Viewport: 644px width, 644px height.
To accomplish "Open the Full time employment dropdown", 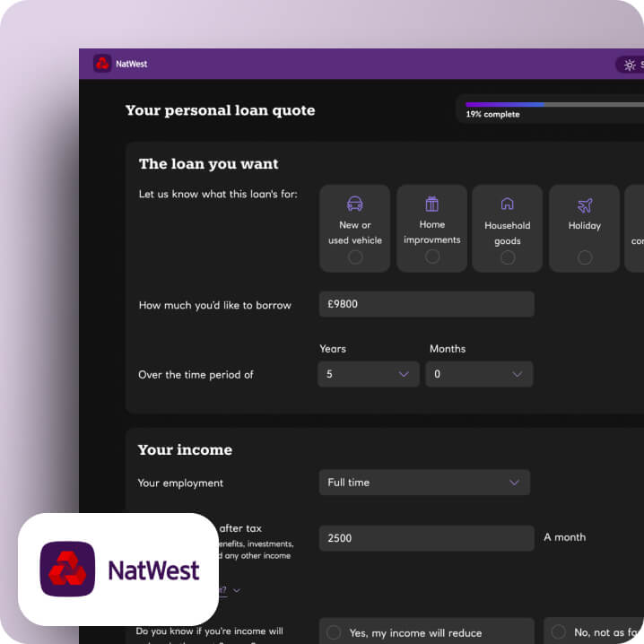I will [424, 483].
